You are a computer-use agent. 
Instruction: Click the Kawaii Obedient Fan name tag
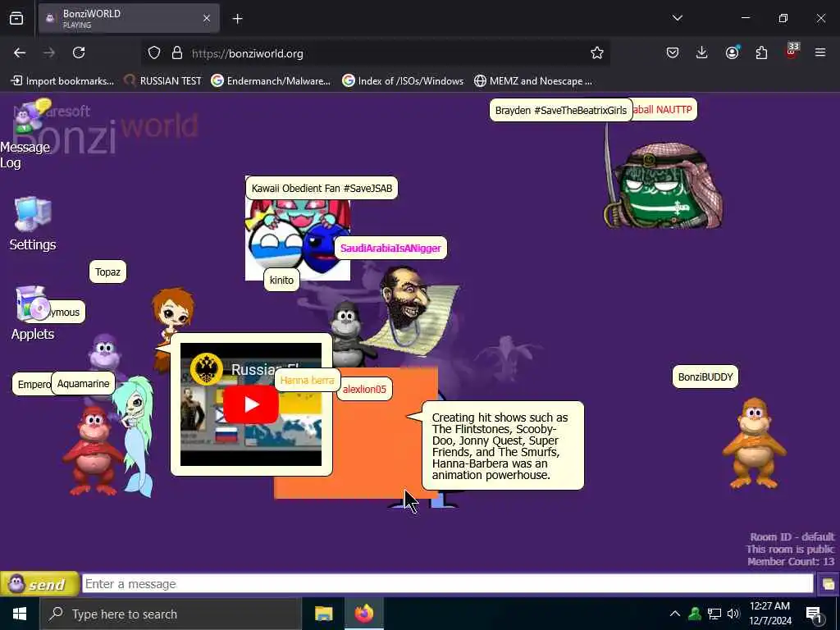[x=322, y=188]
